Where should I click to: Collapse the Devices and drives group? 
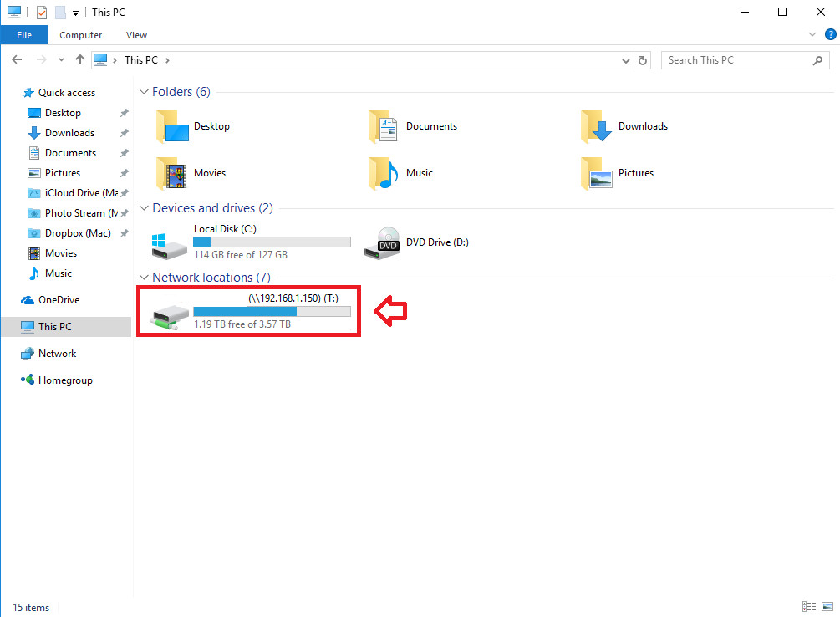(144, 208)
